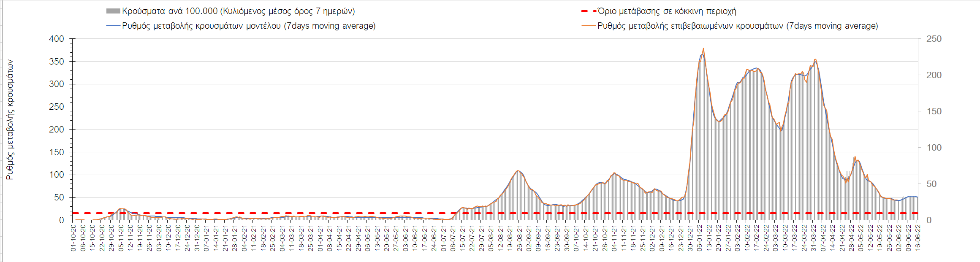Click the 06-01-22 date label
The height and width of the screenshot is (262, 980).
click(x=699, y=238)
